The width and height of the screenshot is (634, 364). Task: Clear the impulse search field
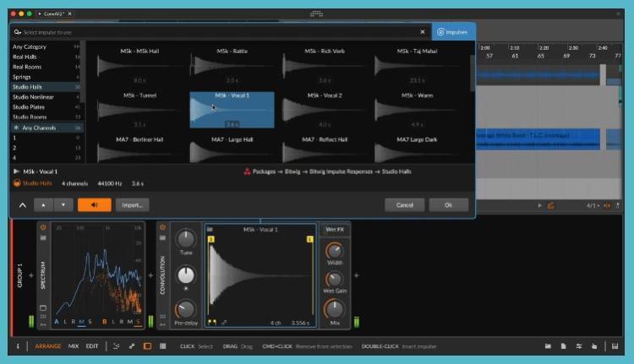[x=423, y=32]
